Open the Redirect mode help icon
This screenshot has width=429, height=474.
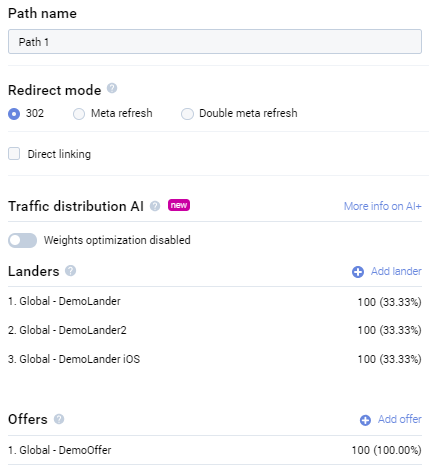click(112, 88)
